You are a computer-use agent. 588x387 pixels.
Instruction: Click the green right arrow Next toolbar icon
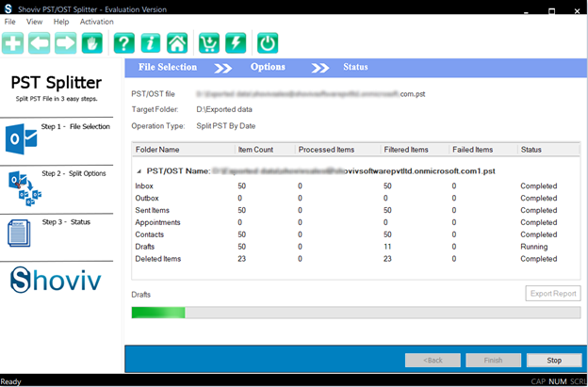tap(66, 43)
